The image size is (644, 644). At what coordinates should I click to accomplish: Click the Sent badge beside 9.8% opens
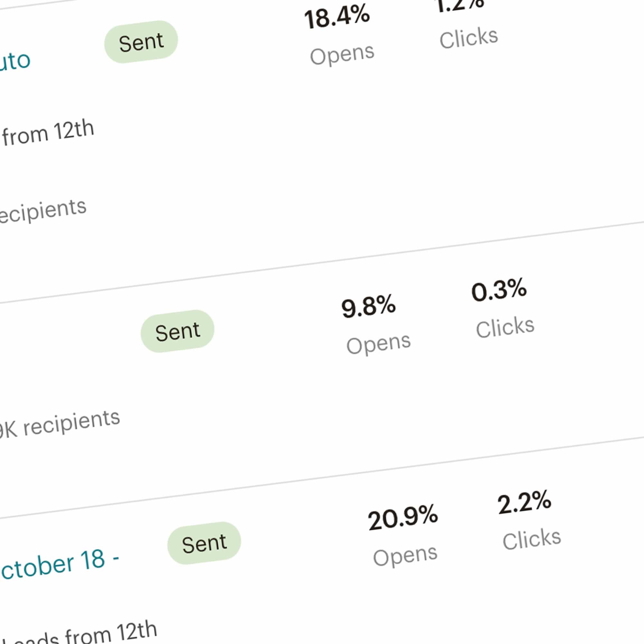(x=177, y=331)
